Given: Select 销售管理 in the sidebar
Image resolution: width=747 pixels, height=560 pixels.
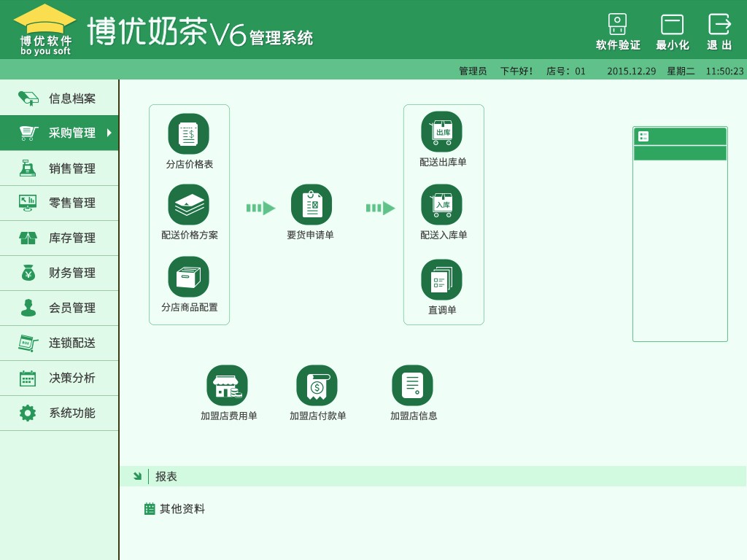Looking at the screenshot, I should [59, 168].
